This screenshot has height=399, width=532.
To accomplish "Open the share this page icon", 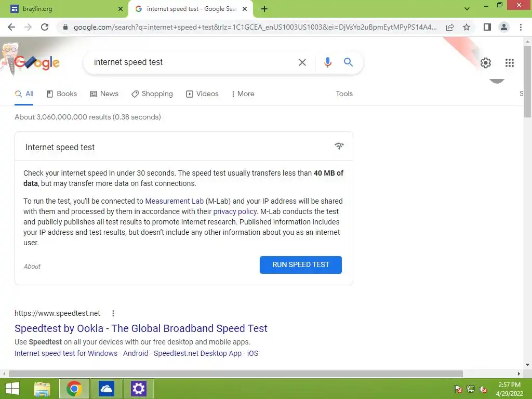I will 450,27.
